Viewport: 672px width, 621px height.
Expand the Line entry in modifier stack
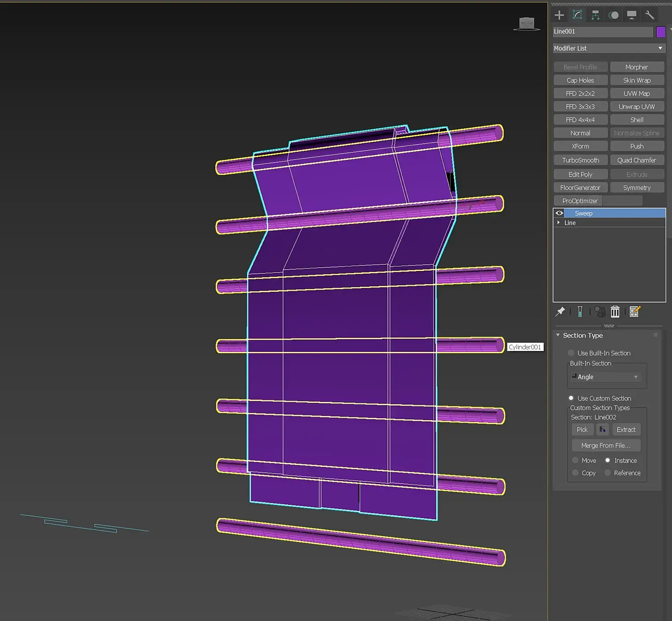(559, 223)
